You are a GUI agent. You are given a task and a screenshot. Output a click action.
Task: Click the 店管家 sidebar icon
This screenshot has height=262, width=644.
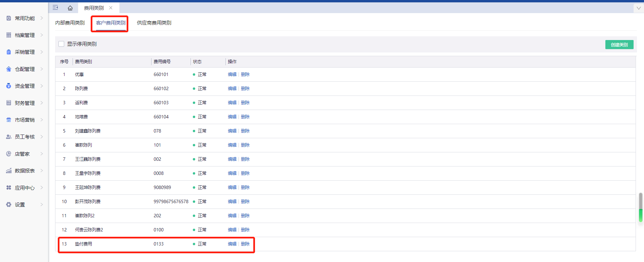9,154
